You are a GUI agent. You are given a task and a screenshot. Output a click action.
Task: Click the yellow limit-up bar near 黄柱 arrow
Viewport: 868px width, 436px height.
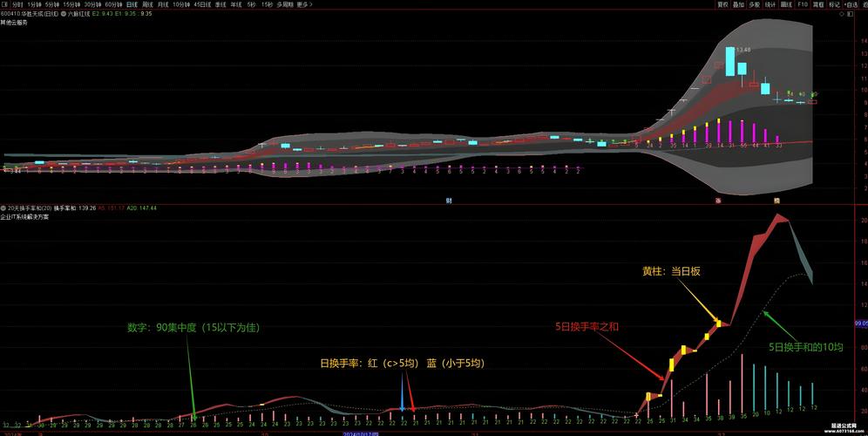pos(718,323)
